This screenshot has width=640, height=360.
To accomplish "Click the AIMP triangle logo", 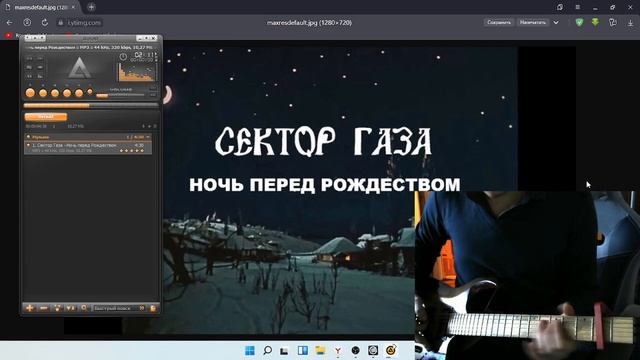I will (x=79, y=68).
